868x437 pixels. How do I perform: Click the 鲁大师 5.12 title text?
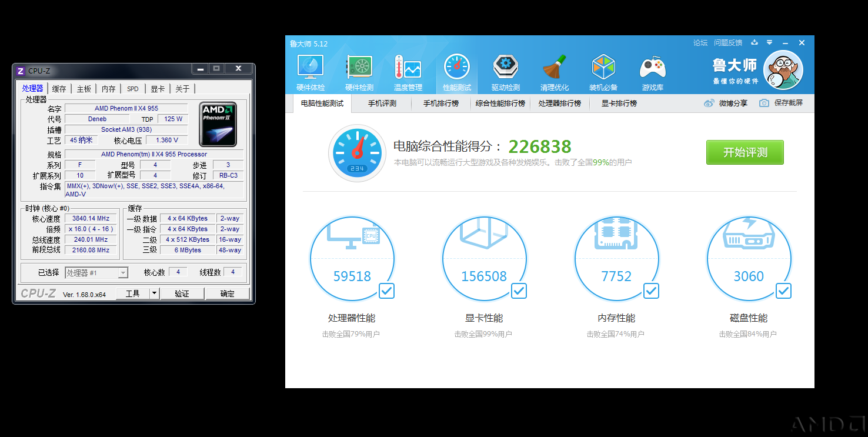pos(309,44)
